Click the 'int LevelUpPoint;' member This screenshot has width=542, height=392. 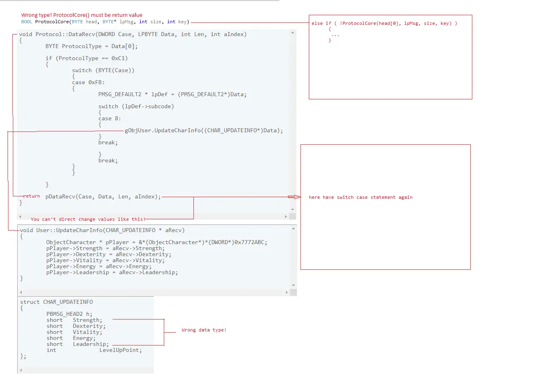[x=94, y=350]
